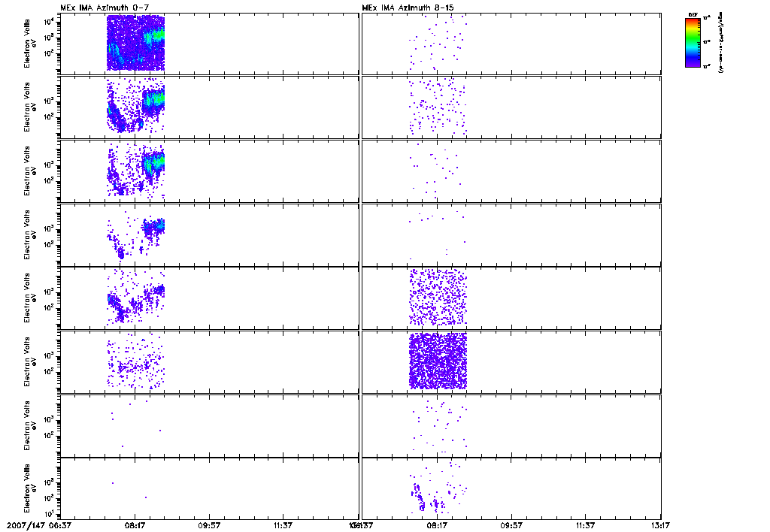Click '08:17' time label under Azimuth 0-7 column
The image size is (770, 532).
[x=134, y=525]
